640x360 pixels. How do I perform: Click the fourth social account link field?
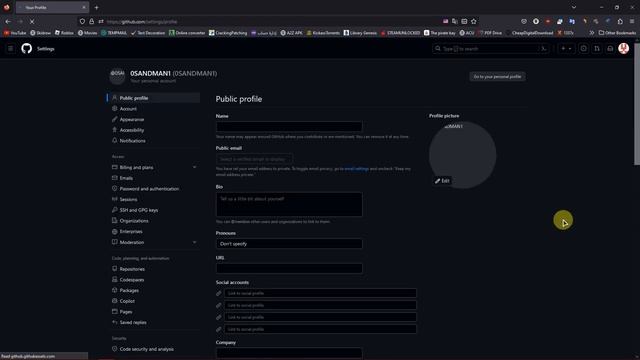pos(320,329)
